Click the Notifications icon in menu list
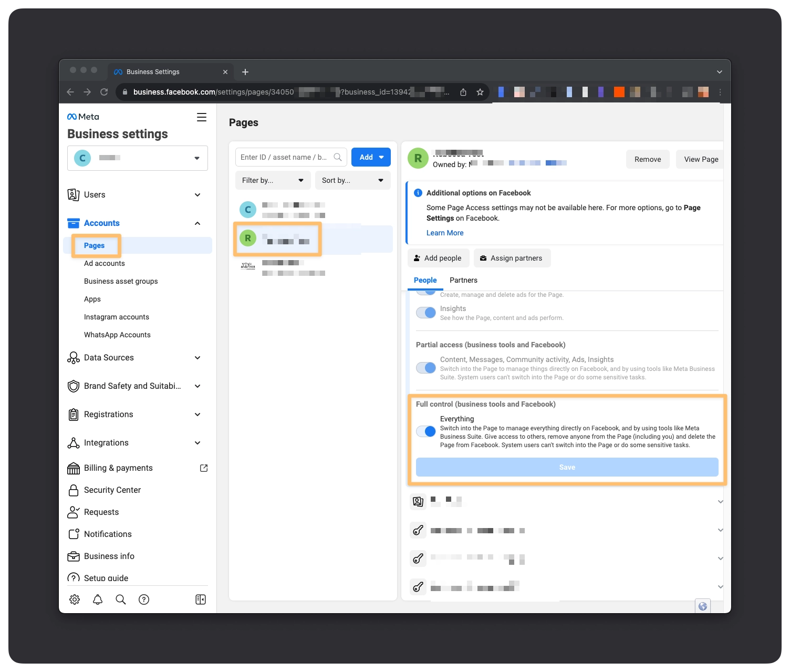This screenshot has width=790, height=672. (x=74, y=534)
